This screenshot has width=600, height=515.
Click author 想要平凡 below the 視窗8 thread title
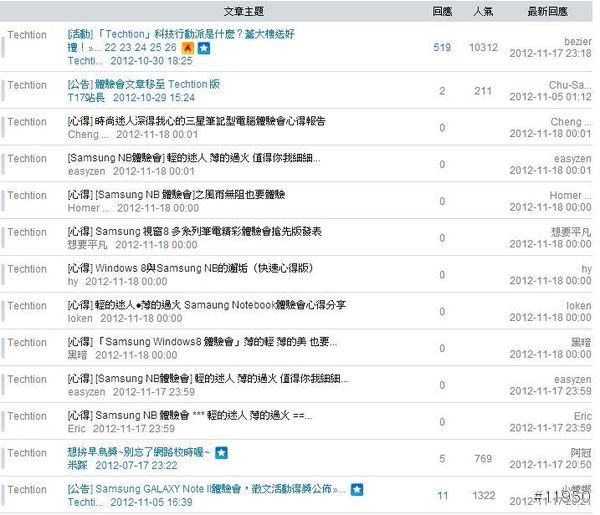click(x=87, y=244)
